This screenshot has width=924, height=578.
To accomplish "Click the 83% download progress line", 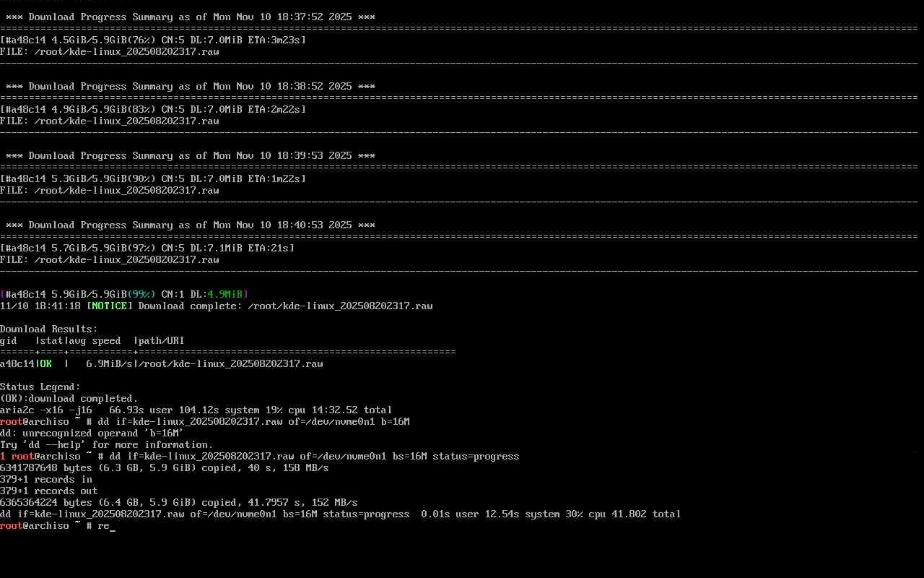I will coord(153,109).
